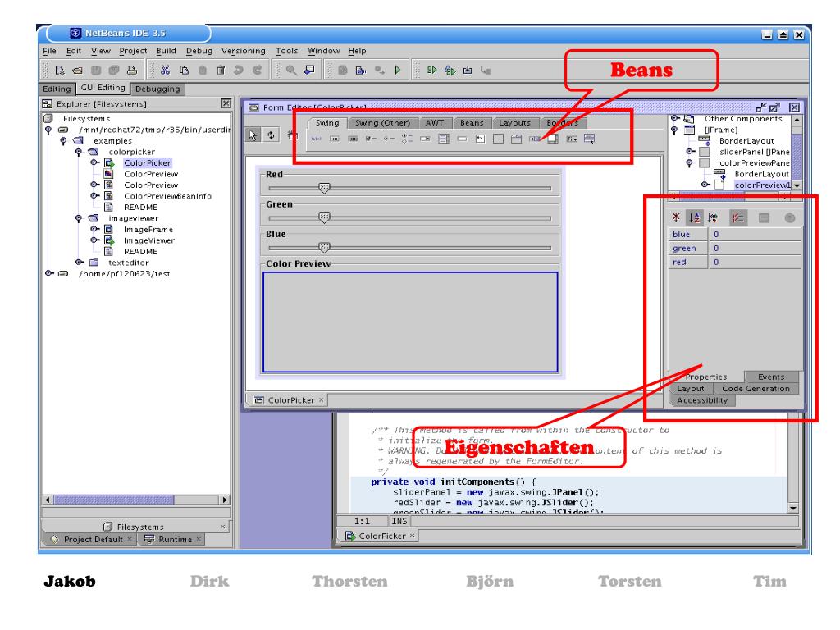This screenshot has height=630, width=840.
Task: Pick the JMenuBar File component in palette
Action: pos(572,139)
